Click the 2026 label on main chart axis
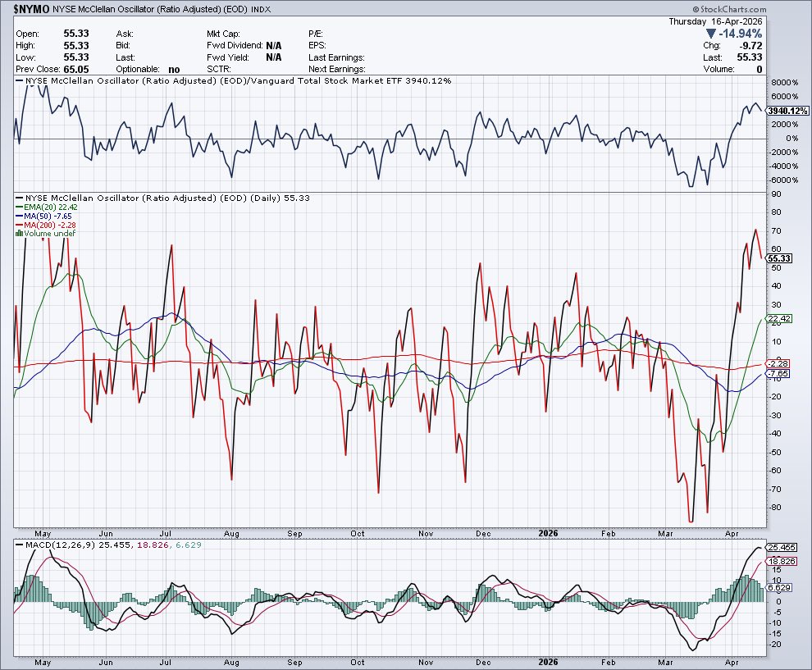Image resolution: width=812 pixels, height=670 pixels. [548, 533]
